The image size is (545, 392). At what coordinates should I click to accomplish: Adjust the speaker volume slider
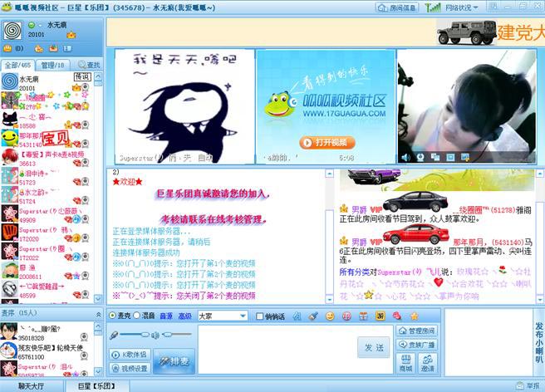click(x=177, y=335)
